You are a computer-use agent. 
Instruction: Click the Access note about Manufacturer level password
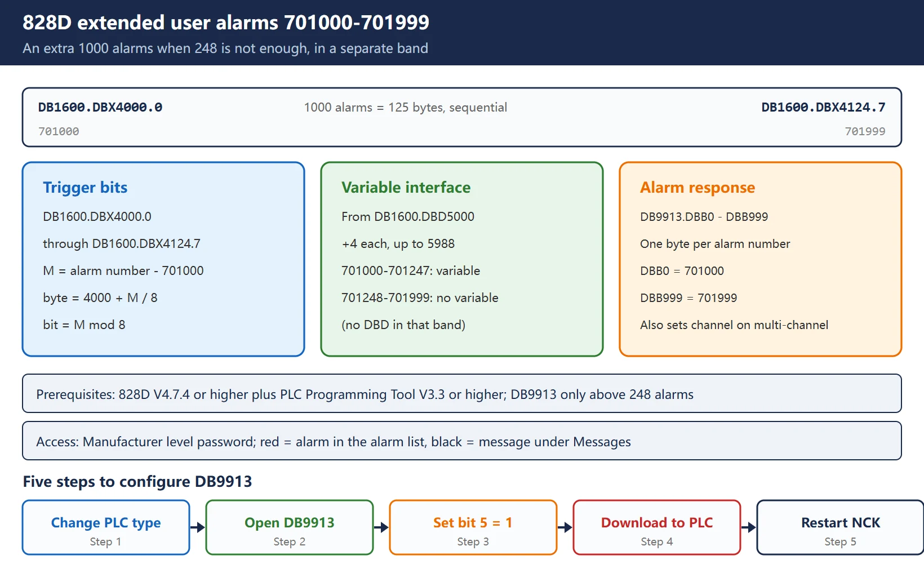click(462, 441)
